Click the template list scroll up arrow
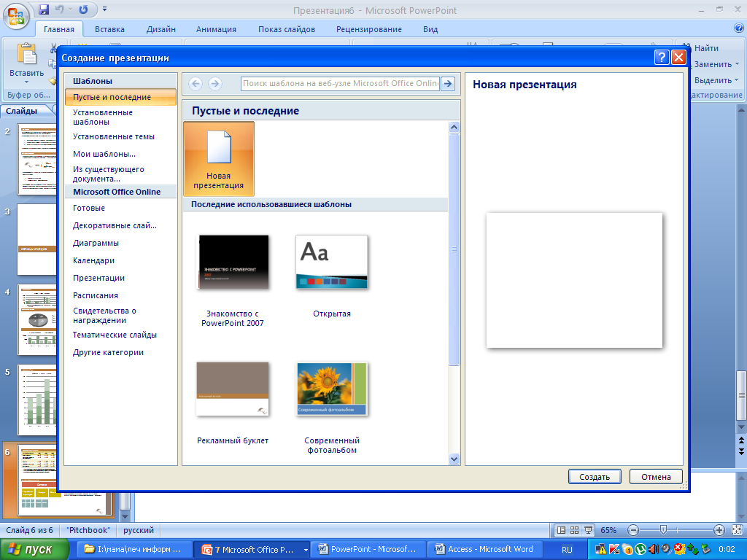747x560 pixels. [x=454, y=127]
